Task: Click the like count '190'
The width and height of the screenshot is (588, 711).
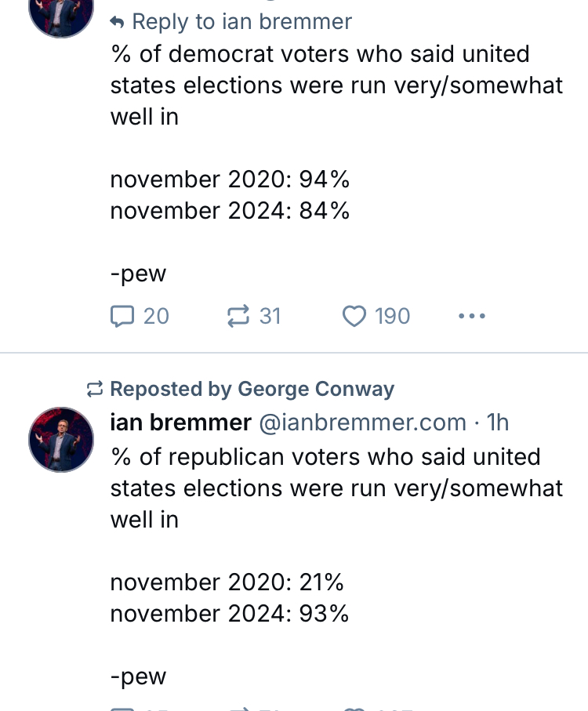Action: [x=392, y=316]
